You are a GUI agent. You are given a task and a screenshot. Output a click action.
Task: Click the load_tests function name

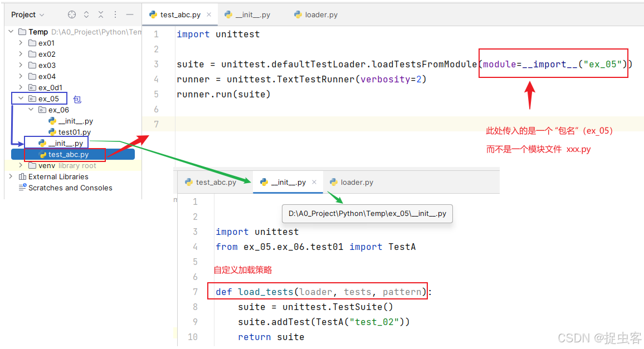click(265, 292)
